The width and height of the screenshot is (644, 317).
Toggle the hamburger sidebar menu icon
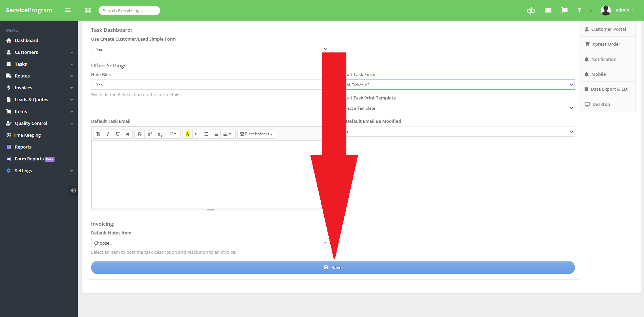68,10
